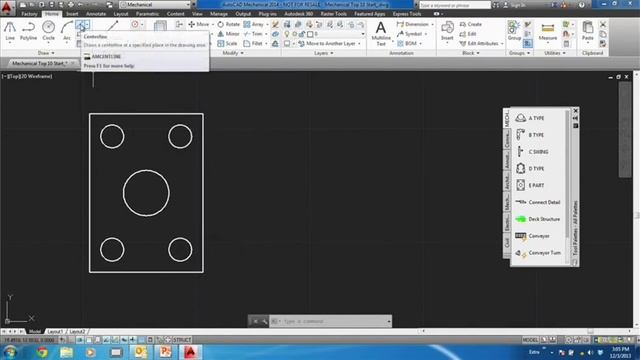Image resolution: width=640 pixels, height=360 pixels.
Task: Click the Array tool
Action: [254, 24]
